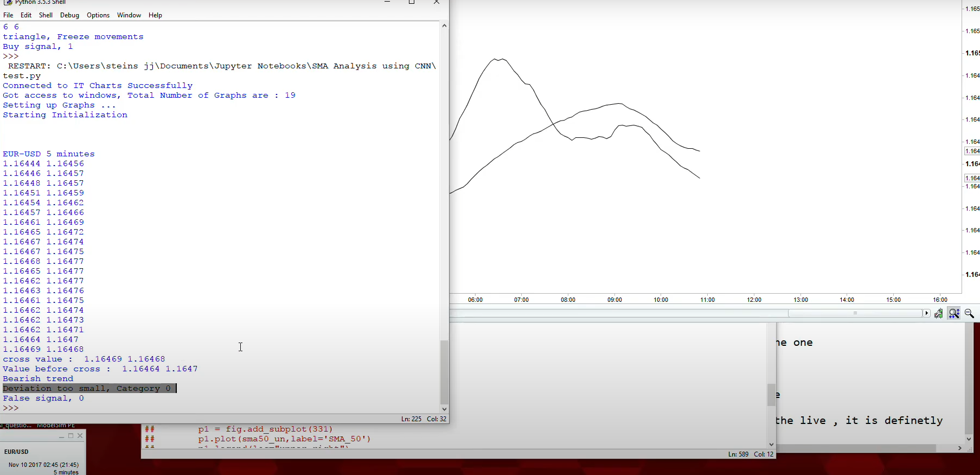Click the p1.plot SMA_50 code line
The height and width of the screenshot is (475, 980).
tap(284, 439)
